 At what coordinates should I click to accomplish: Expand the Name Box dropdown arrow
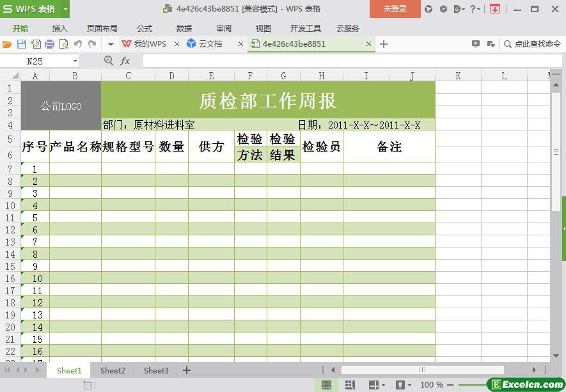(x=75, y=61)
